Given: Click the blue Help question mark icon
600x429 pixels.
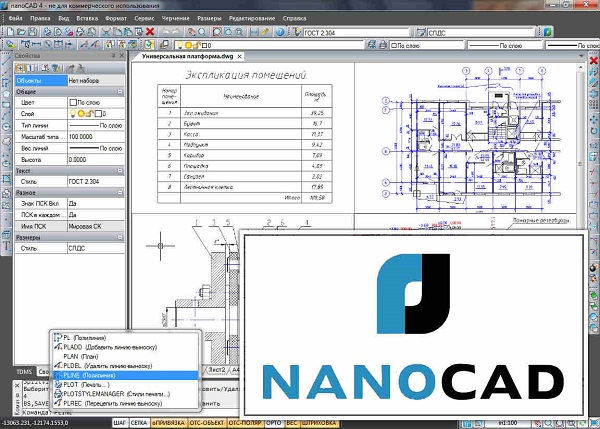Looking at the screenshot, I should (280, 32).
